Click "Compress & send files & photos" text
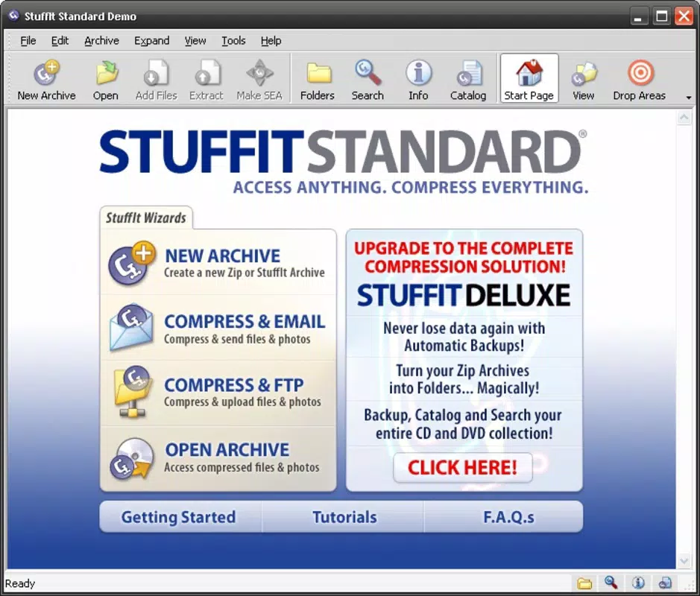This screenshot has height=596, width=700. tap(237, 339)
